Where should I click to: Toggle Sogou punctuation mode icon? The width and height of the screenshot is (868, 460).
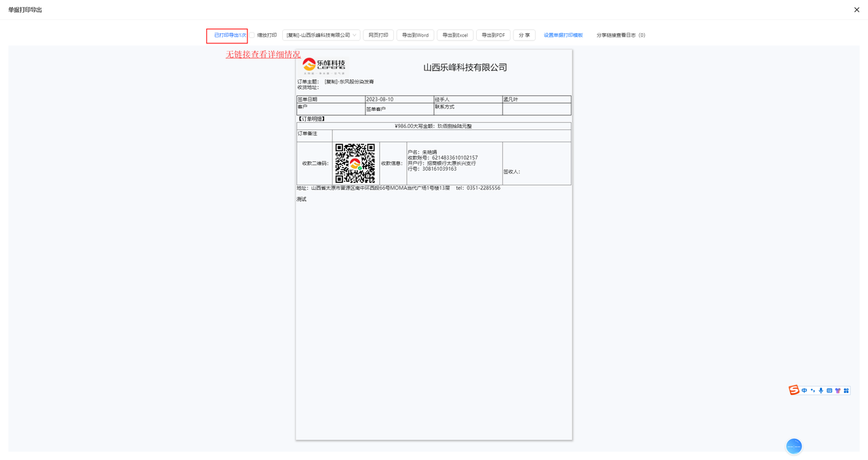[813, 391]
